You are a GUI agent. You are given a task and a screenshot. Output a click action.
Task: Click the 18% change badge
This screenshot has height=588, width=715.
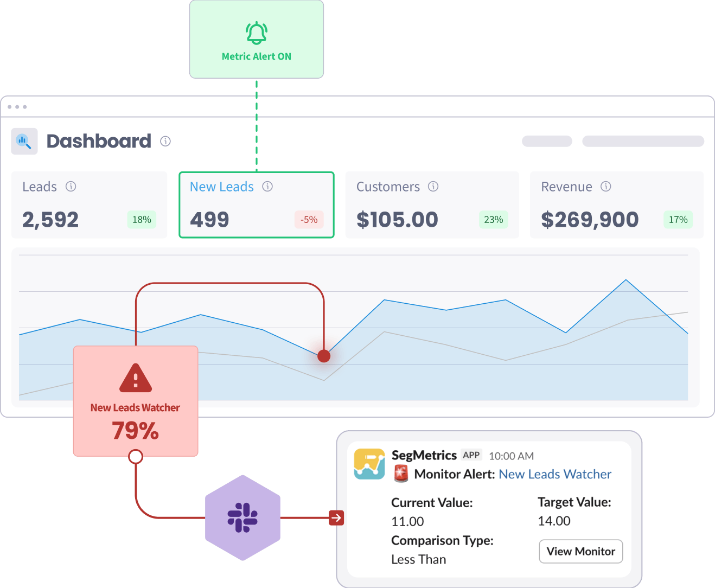click(x=142, y=220)
